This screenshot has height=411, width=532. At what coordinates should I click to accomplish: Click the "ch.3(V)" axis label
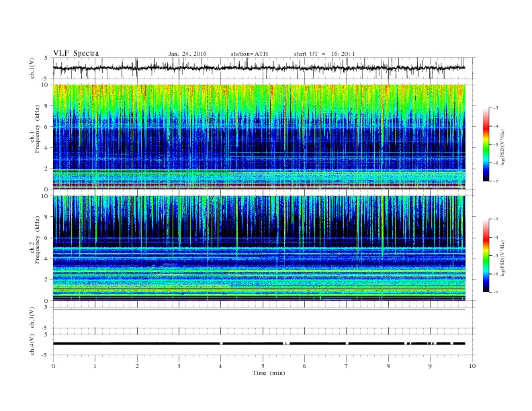[x=32, y=318]
